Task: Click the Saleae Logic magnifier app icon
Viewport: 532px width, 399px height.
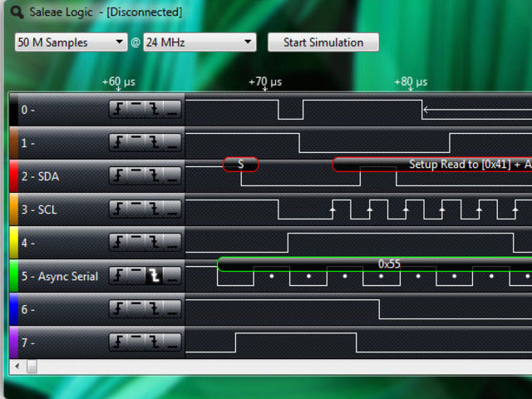Action: (17, 12)
